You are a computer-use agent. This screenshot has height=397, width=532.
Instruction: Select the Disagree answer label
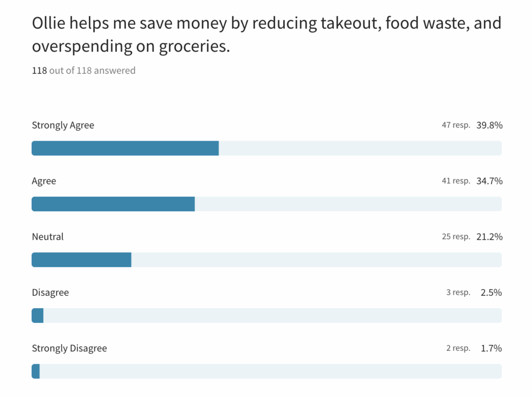pos(50,293)
